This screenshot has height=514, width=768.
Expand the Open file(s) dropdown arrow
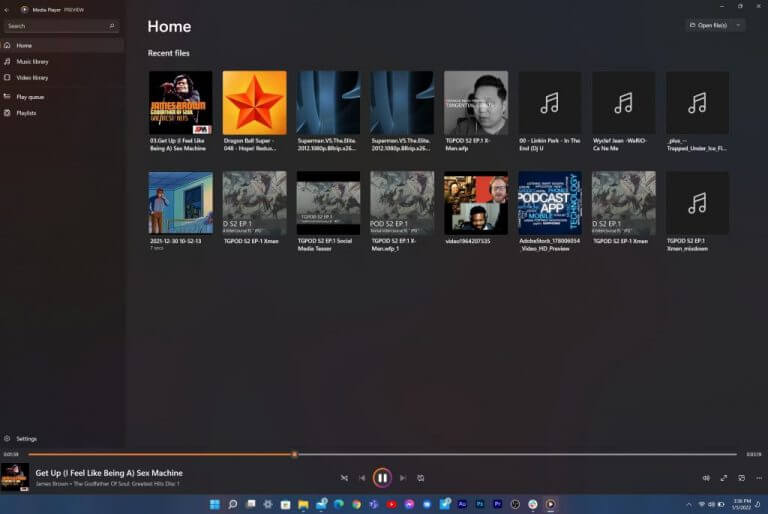click(739, 25)
